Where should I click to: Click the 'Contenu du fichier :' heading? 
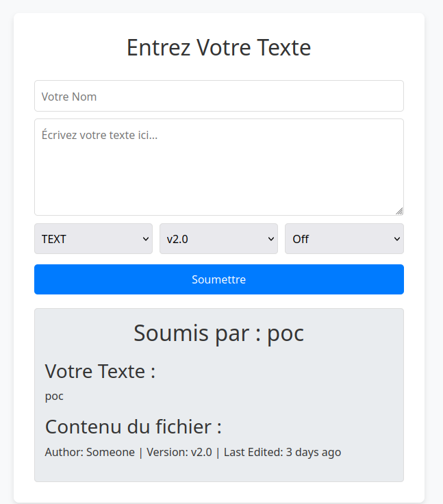point(134,427)
